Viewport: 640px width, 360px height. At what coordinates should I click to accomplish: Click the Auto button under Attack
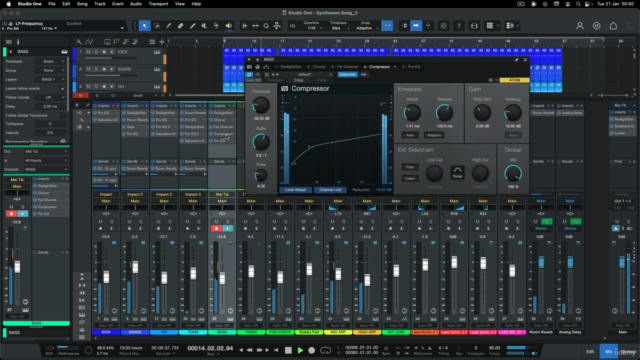tap(410, 135)
